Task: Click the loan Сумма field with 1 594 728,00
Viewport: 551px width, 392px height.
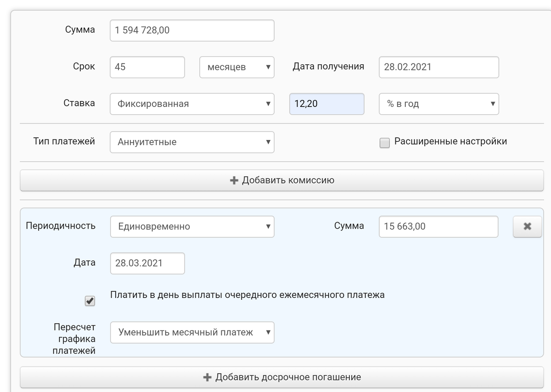Action: coord(192,30)
